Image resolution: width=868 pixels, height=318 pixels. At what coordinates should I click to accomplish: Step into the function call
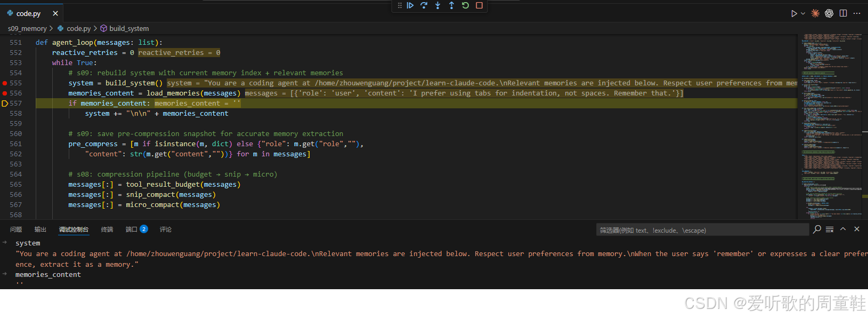[438, 5]
